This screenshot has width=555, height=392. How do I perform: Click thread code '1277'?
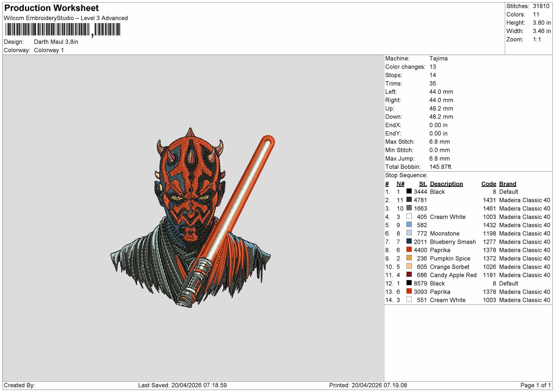pyautogui.click(x=489, y=242)
